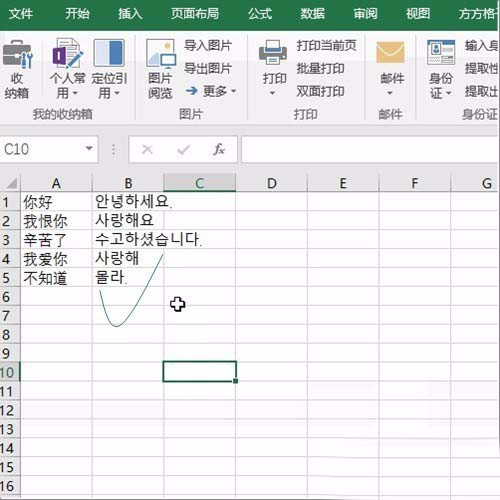Switch to the 数据 tab
The height and width of the screenshot is (500, 500).
312,14
